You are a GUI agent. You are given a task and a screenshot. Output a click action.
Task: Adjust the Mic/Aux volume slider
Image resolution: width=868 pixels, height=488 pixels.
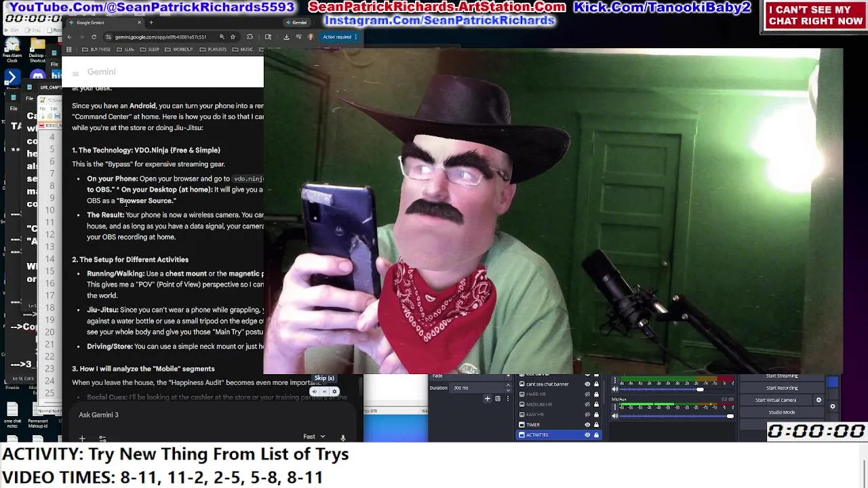[x=677, y=416]
